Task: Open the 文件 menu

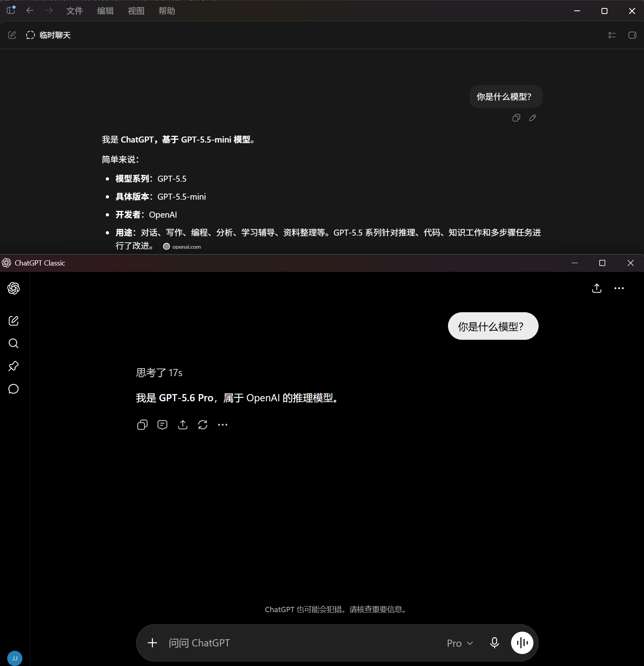Action: tap(74, 11)
